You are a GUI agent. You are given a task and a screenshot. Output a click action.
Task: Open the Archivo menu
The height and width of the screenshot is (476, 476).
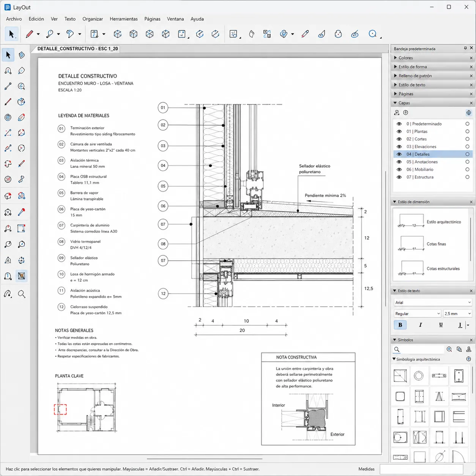[14, 19]
